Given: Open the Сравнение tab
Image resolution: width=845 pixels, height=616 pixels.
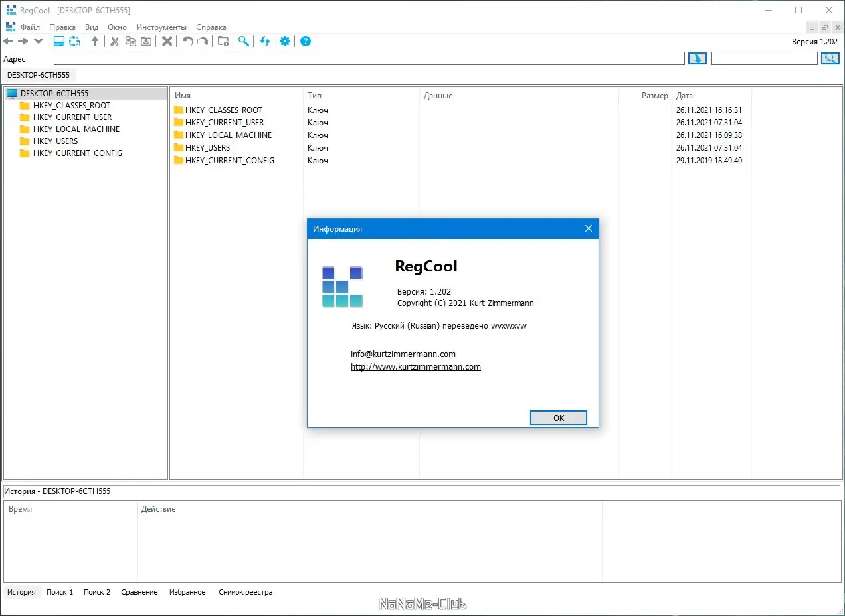Looking at the screenshot, I should point(140,592).
